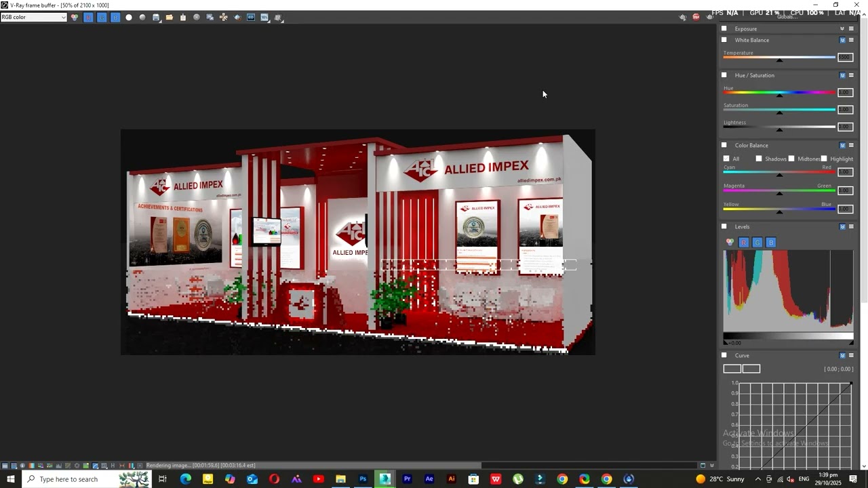
Task: Load an image using the folder icon
Action: point(170,17)
